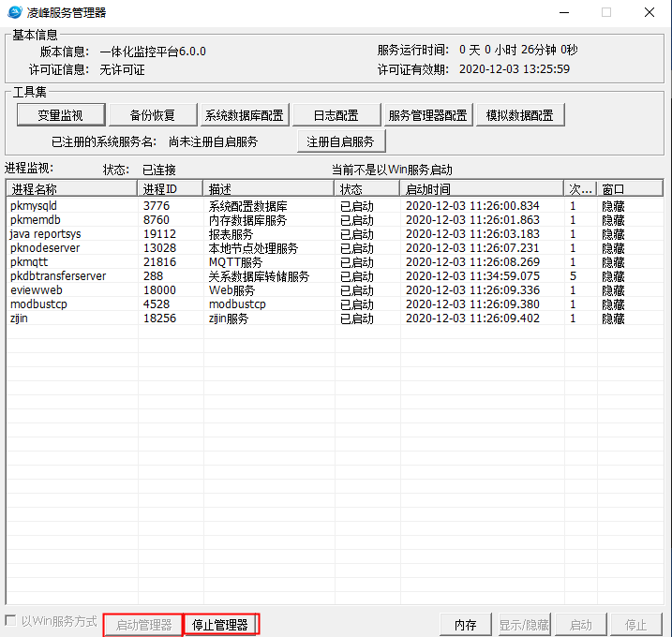Click process ID 18256
This screenshot has height=637, width=672.
[x=159, y=318]
